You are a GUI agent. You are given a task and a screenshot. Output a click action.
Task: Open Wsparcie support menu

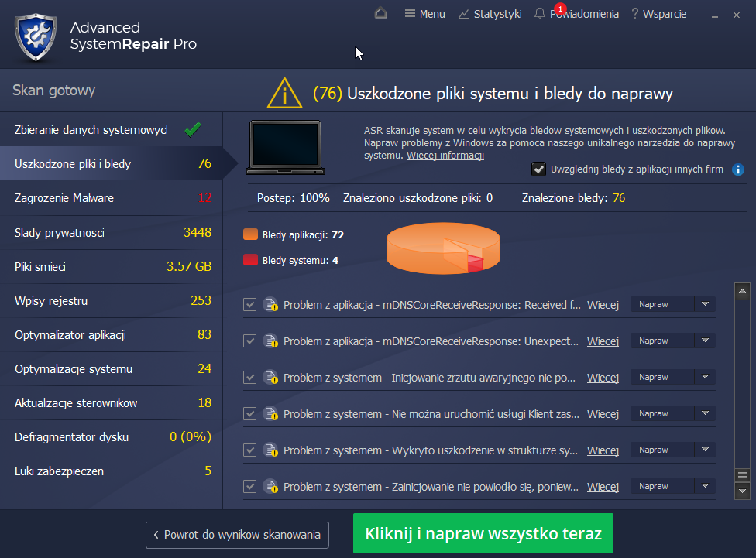click(659, 14)
